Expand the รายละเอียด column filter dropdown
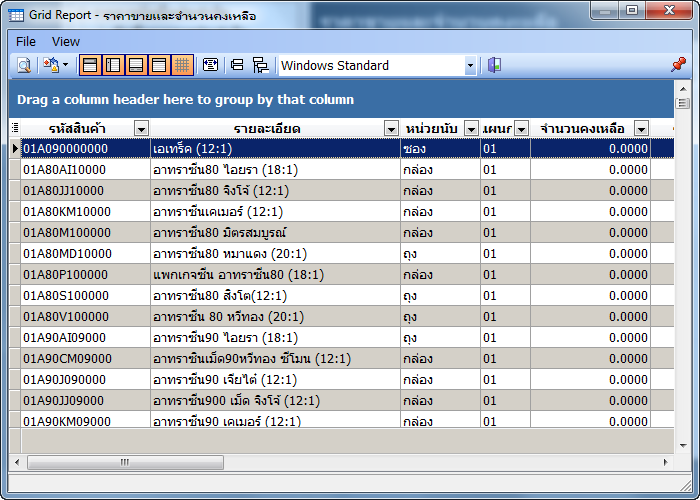700x500 pixels. [391, 128]
